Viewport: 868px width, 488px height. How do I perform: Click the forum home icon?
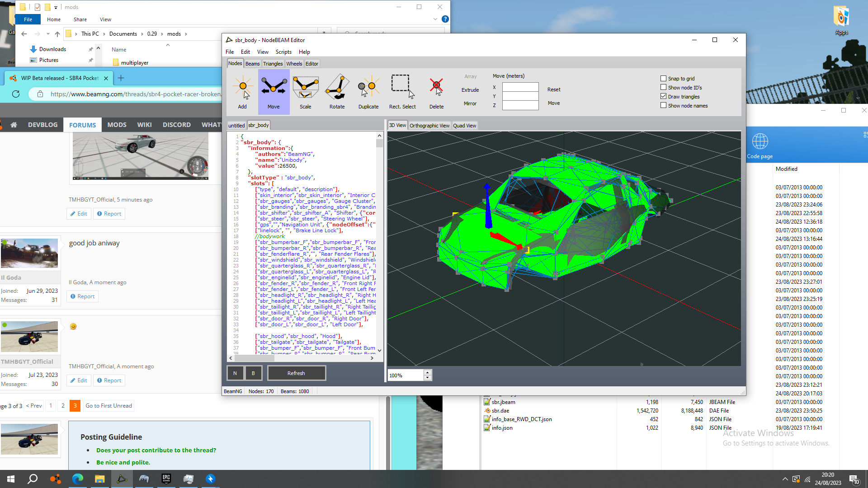point(14,125)
